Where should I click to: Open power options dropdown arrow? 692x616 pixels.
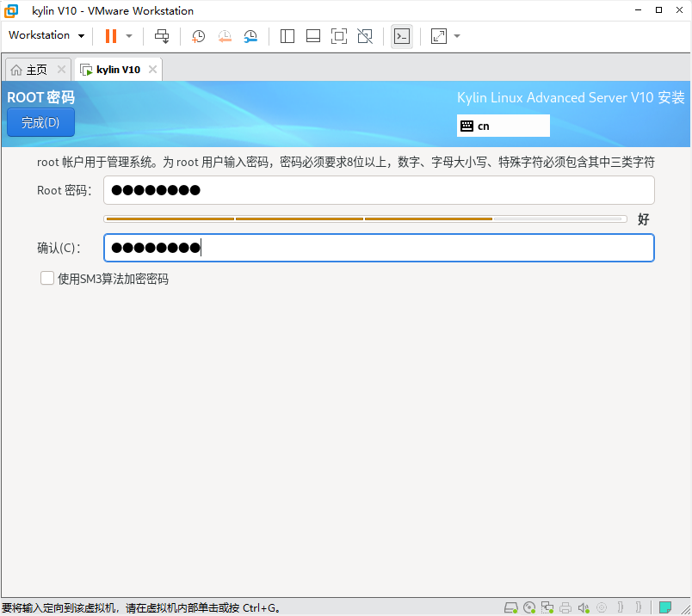[x=129, y=36]
